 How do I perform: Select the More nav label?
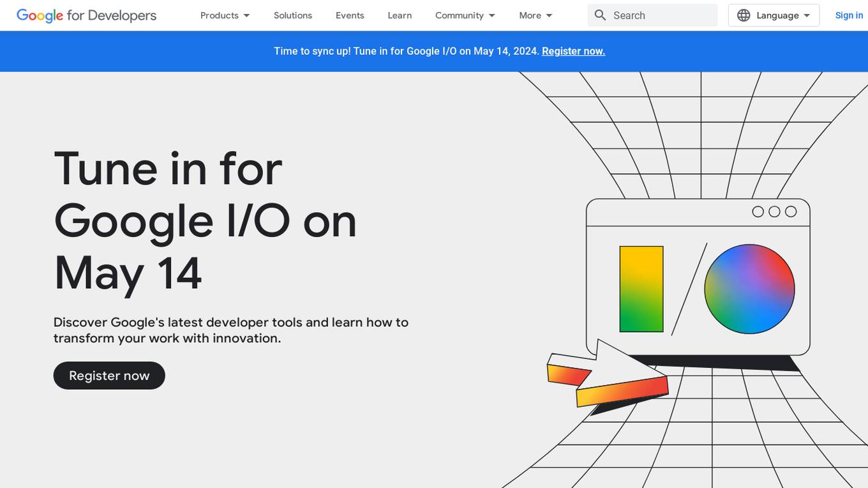[x=530, y=15]
